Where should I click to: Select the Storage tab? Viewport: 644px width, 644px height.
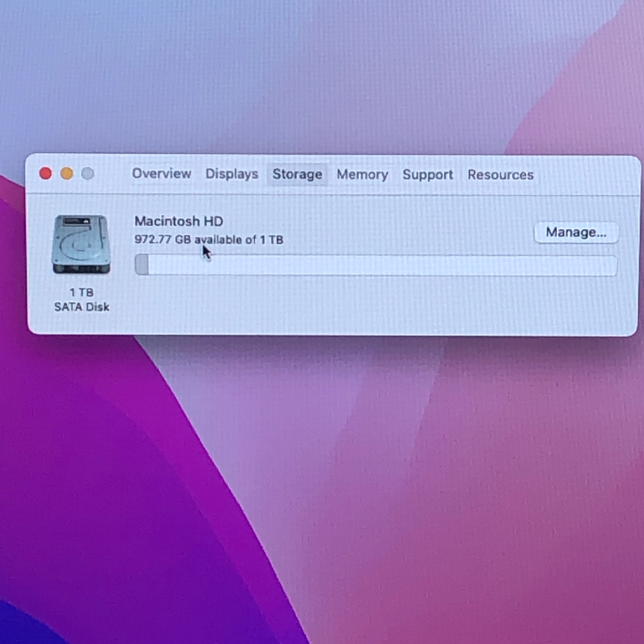(297, 174)
